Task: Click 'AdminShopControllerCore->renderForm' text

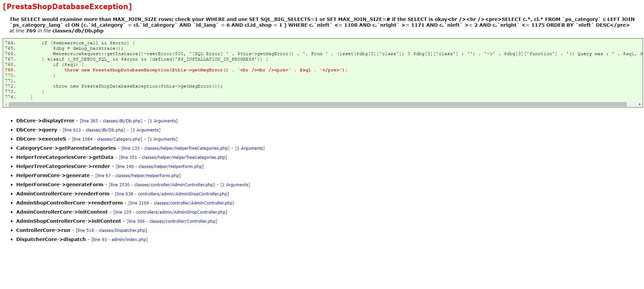Action: click(70, 203)
